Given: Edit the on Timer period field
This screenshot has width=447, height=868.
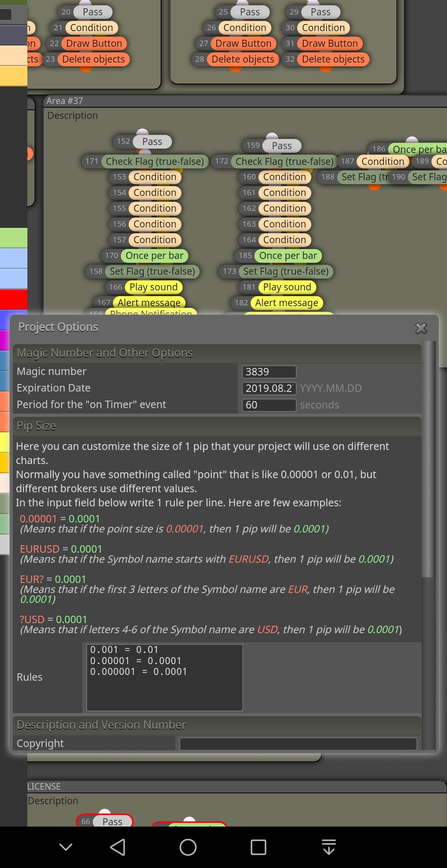Looking at the screenshot, I should (269, 405).
